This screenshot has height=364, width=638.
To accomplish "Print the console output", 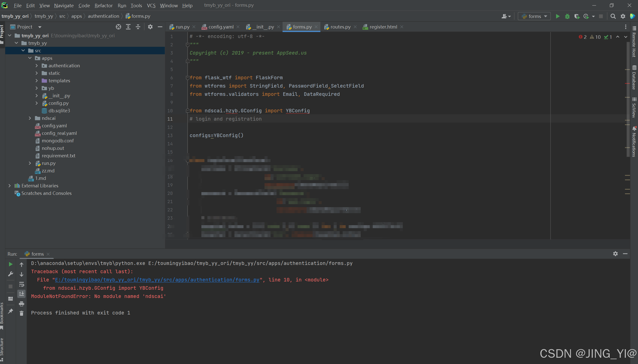I will [22, 304].
